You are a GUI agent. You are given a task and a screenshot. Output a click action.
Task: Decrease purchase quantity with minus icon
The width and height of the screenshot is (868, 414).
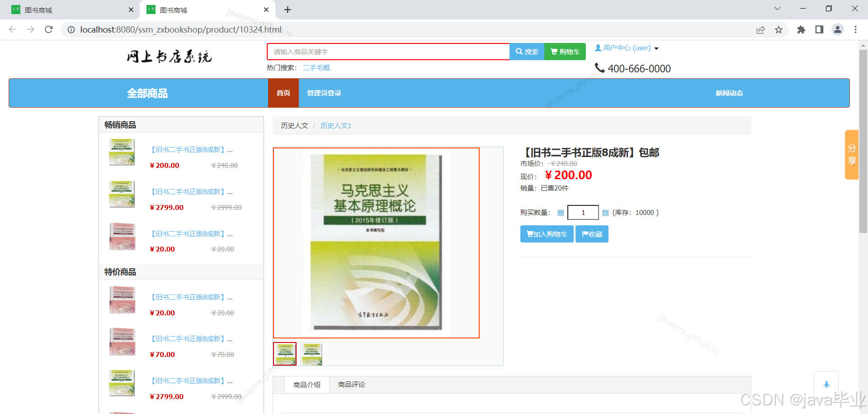pyautogui.click(x=561, y=213)
